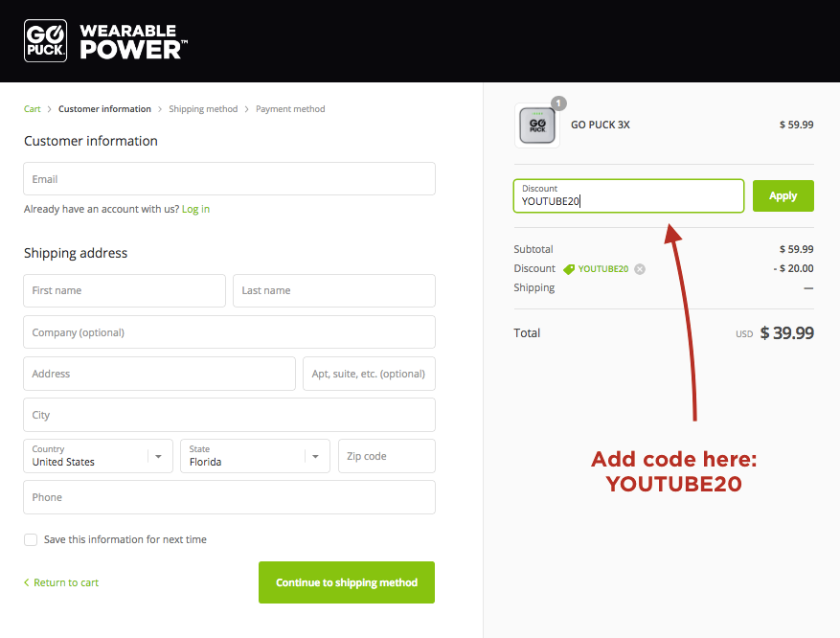
Task: Remove the YOUTUBE20 discount code
Action: click(640, 269)
